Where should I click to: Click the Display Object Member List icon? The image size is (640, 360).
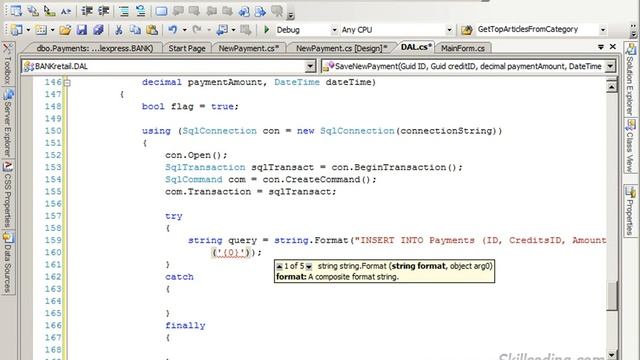16,11
